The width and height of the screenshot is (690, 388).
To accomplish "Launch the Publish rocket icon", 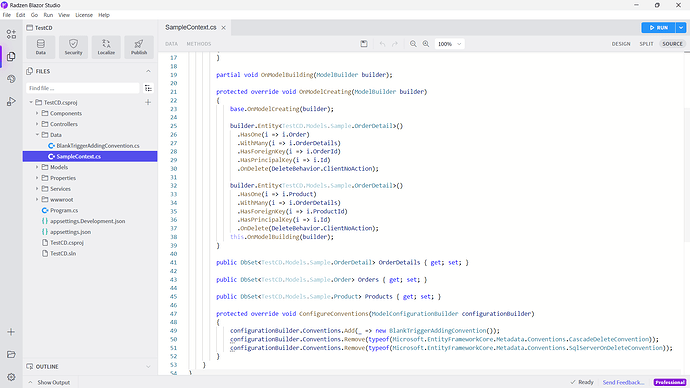I will point(139,47).
